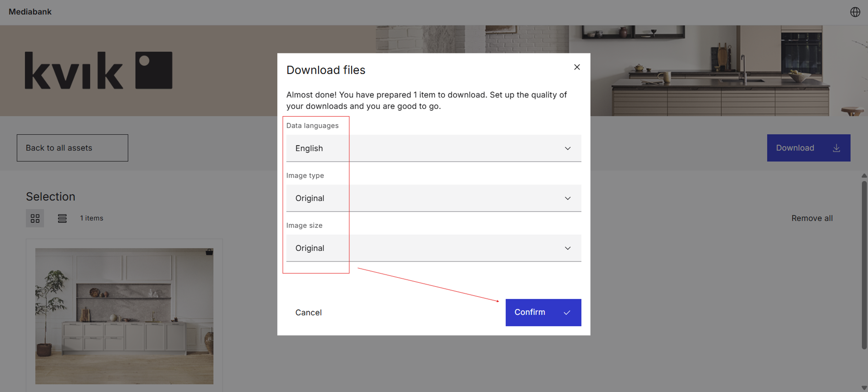Viewport: 868px width, 392px height.
Task: Switch to grid view layout
Action: click(x=35, y=218)
